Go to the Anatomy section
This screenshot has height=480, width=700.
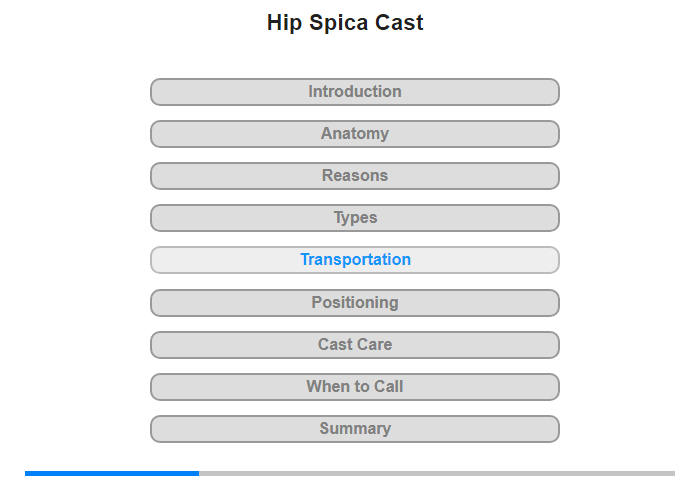pyautogui.click(x=355, y=134)
